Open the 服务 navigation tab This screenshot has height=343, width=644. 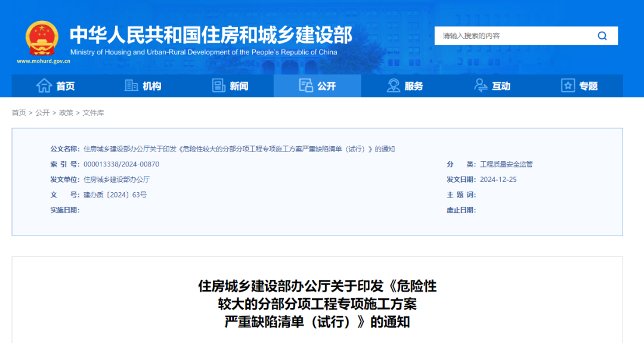(x=404, y=86)
